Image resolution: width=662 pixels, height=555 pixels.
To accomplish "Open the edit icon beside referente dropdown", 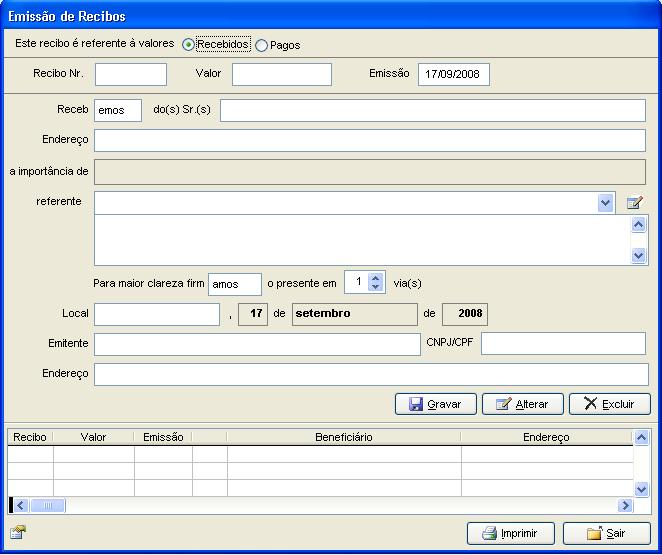I will coord(635,203).
